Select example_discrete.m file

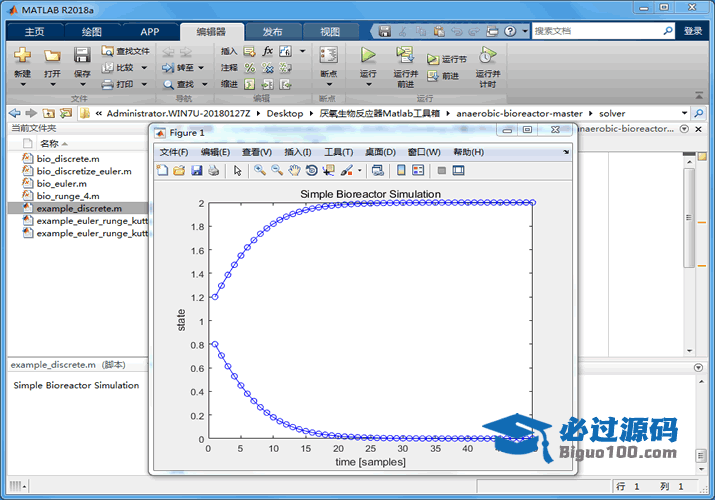[x=78, y=208]
